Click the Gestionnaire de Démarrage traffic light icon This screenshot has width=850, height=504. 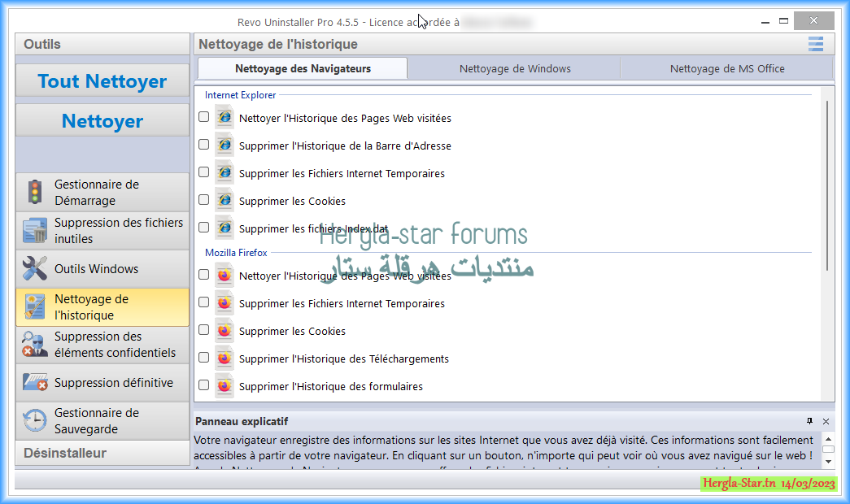35,192
